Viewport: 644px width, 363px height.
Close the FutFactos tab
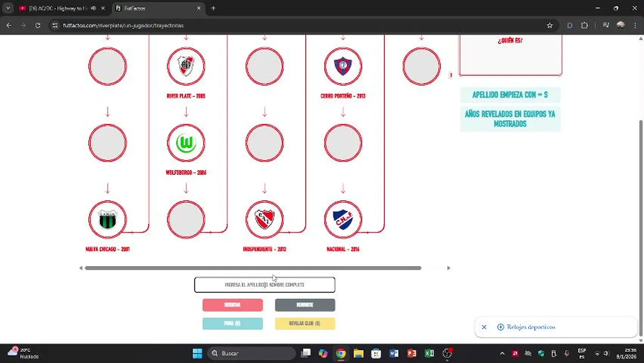(x=199, y=8)
